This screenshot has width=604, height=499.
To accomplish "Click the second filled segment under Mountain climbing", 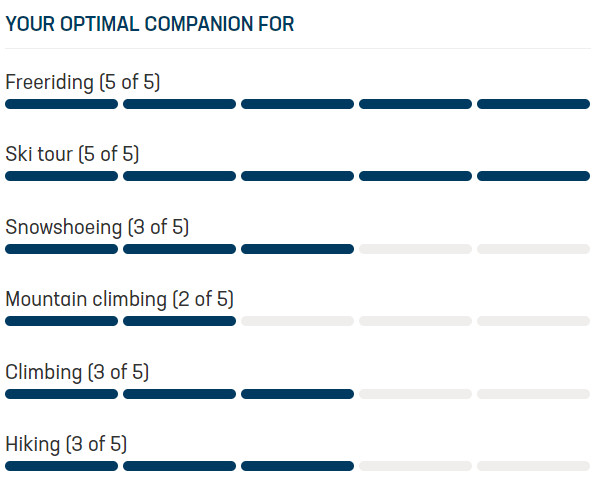I will pyautogui.click(x=180, y=321).
